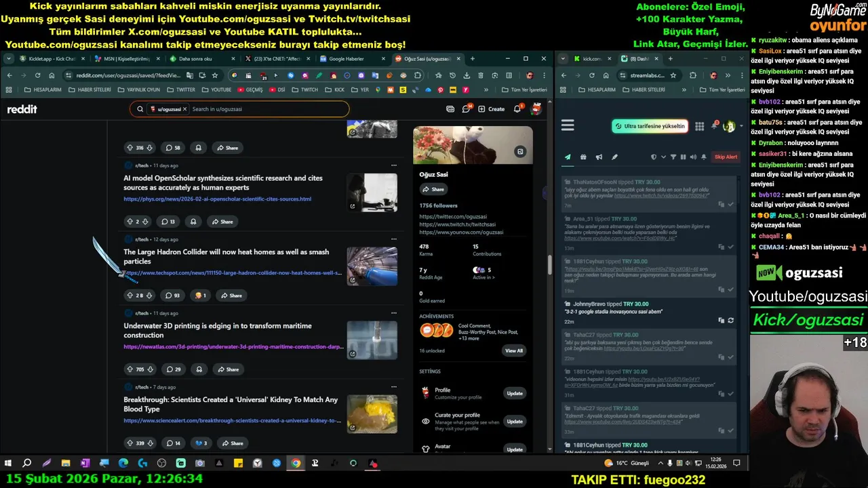The height and width of the screenshot is (488, 868).
Task: Open Streamlabs apps grid icon
Action: [x=699, y=126]
